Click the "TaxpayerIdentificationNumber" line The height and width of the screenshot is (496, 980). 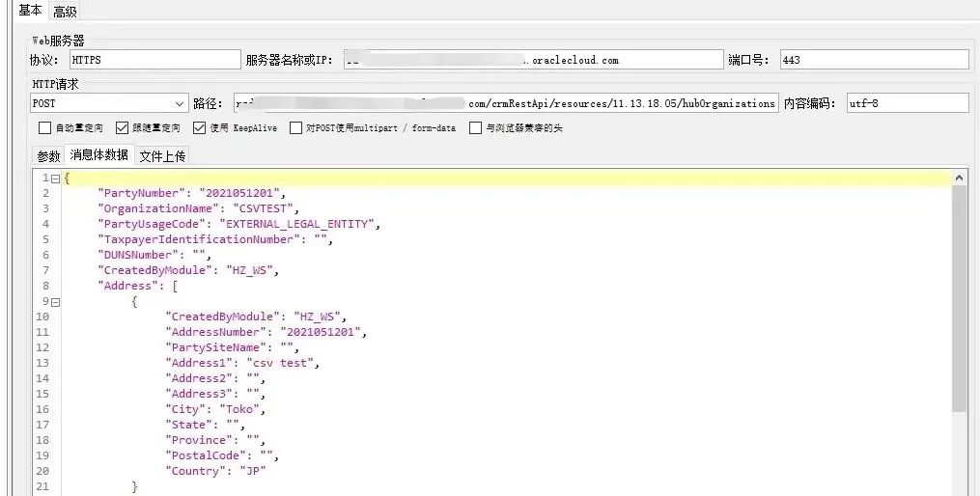tap(215, 239)
